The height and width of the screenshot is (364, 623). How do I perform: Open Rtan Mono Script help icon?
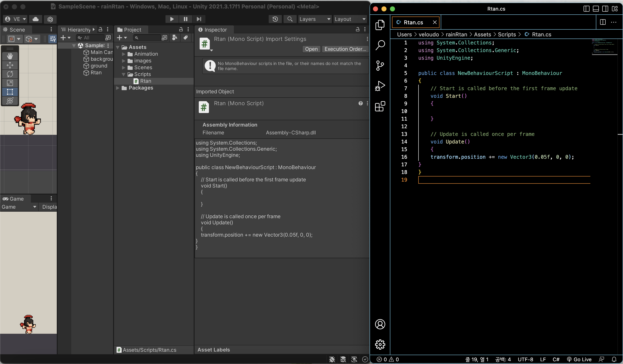(x=360, y=103)
